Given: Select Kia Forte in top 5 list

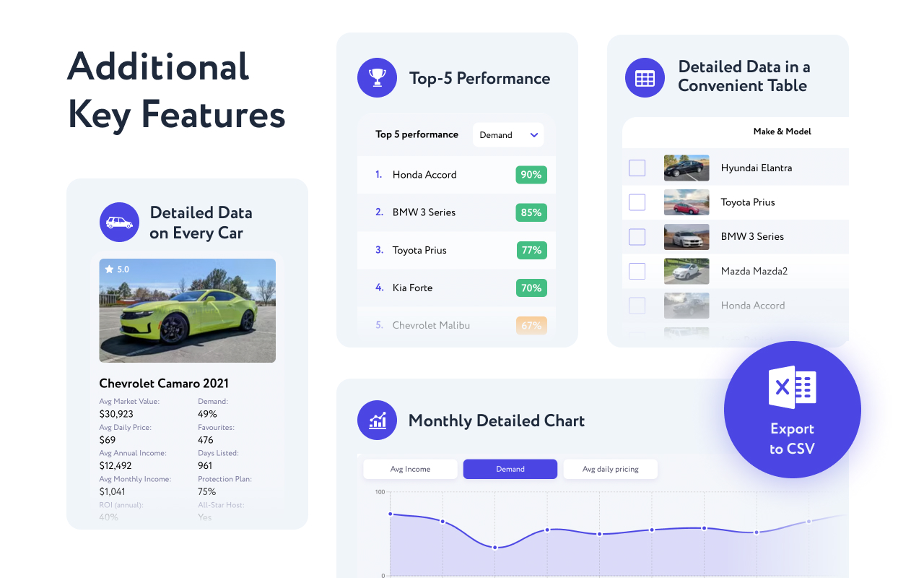Looking at the screenshot, I should [x=456, y=288].
